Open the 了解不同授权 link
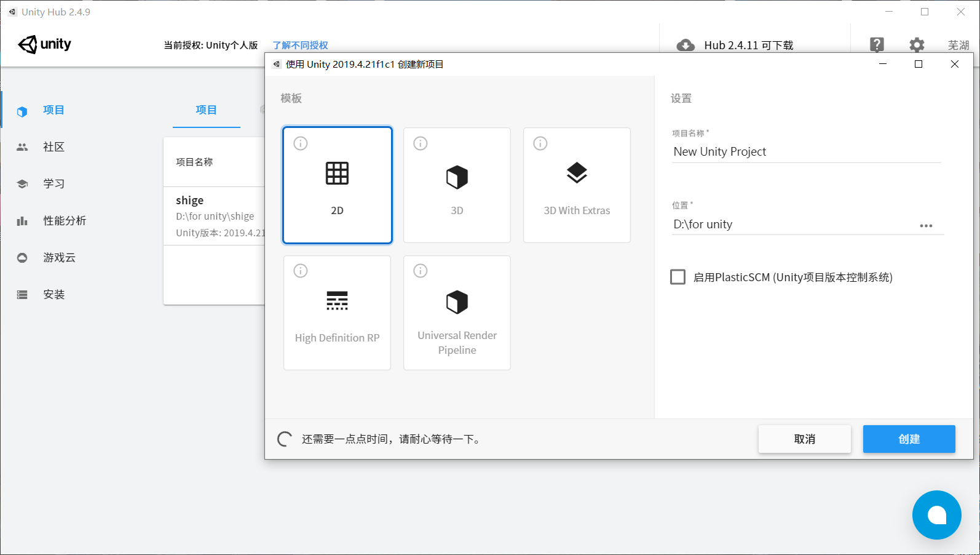The image size is (980, 555). (x=300, y=45)
